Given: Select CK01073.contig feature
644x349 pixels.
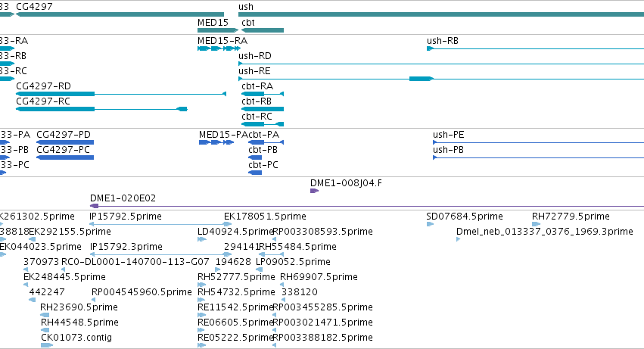Looking at the screenshot, I should 47,345.
